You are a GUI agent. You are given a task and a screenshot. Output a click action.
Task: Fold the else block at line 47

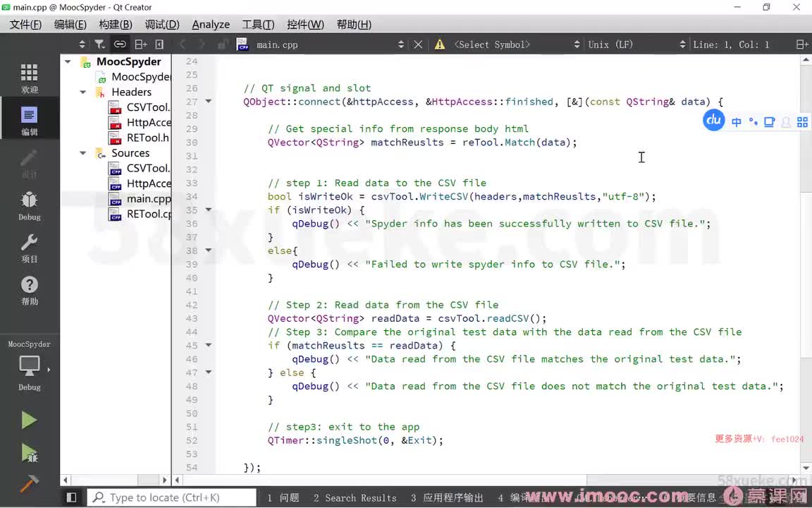pos(209,373)
